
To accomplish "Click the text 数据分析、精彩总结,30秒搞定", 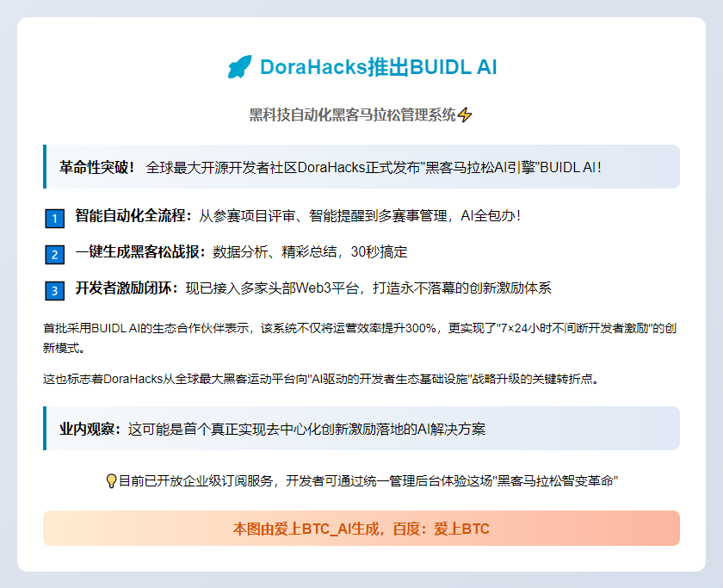I will (310, 252).
